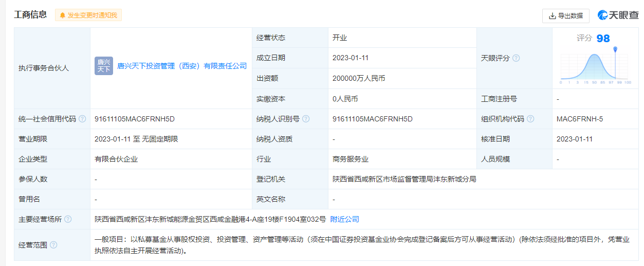Click the establishment date 2023-01-11 under 成立日期
The image size is (644, 266).
(351, 58)
